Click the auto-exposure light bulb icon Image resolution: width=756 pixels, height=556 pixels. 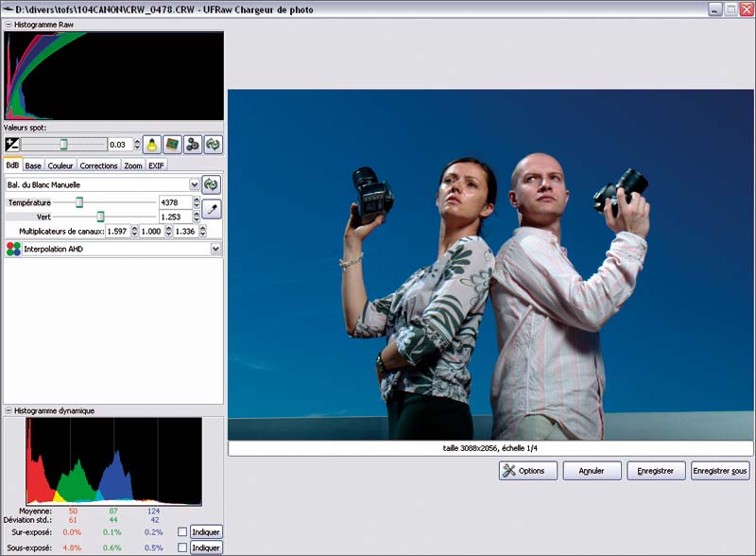click(150, 145)
